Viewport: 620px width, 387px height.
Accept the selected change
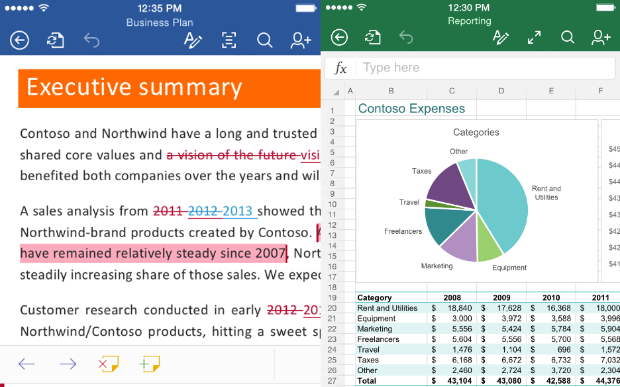click(x=149, y=364)
